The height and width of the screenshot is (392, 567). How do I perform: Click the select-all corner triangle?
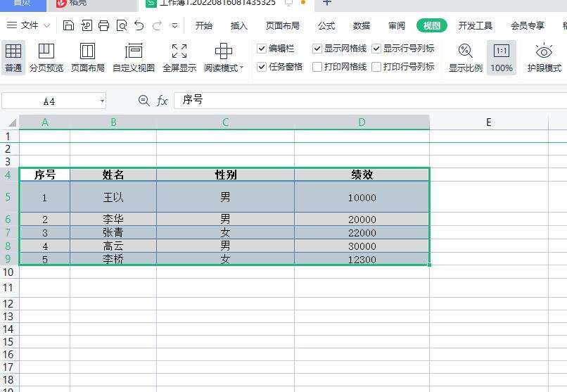(x=12, y=123)
